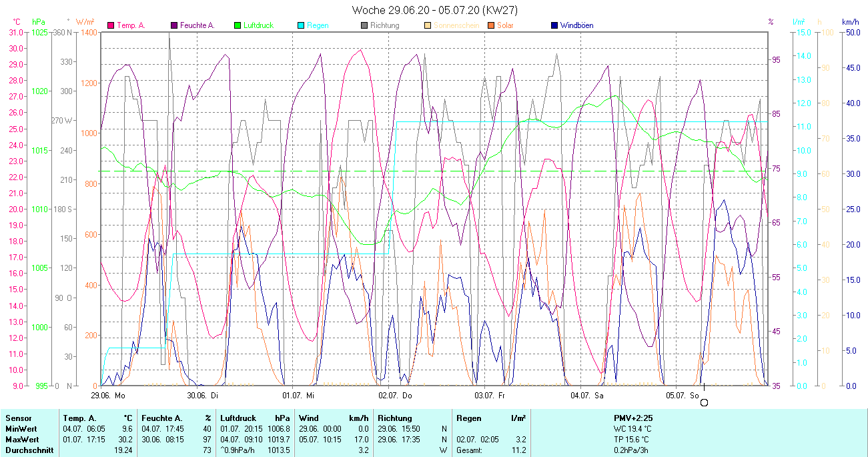Screen dimensions: 868x457
Task: Select the 'l/m²' axis unit label
Action: pyautogui.click(x=799, y=21)
